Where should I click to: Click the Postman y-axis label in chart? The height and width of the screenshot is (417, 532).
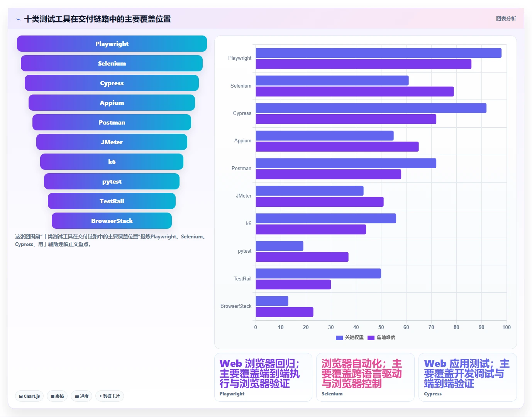241,169
